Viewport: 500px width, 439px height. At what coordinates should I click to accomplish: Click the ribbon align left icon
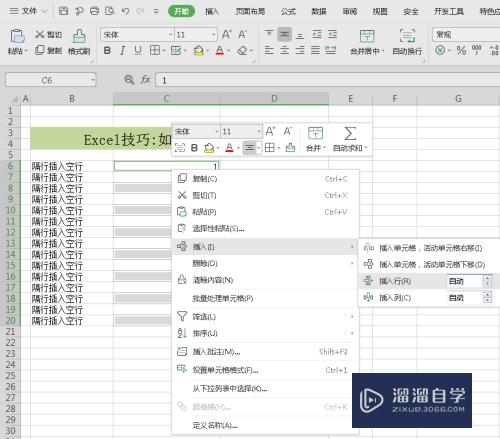pos(269,51)
